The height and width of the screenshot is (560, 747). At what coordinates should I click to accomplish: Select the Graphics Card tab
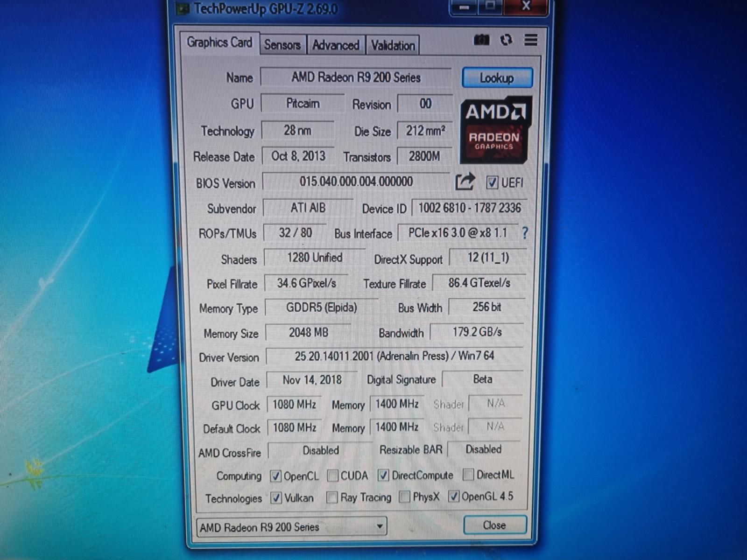point(219,43)
